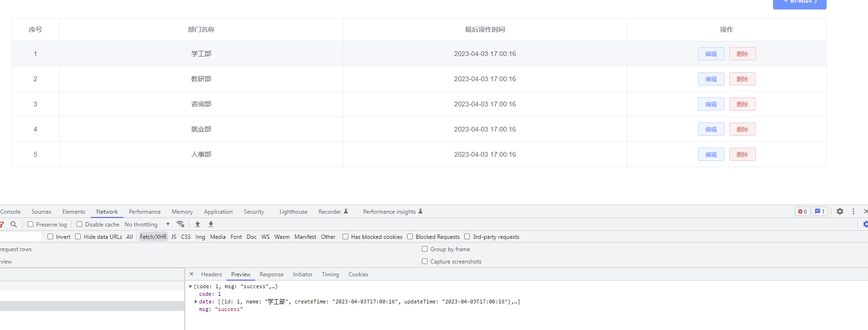The width and height of the screenshot is (868, 330).
Task: Filter requests by Img
Action: click(x=200, y=237)
